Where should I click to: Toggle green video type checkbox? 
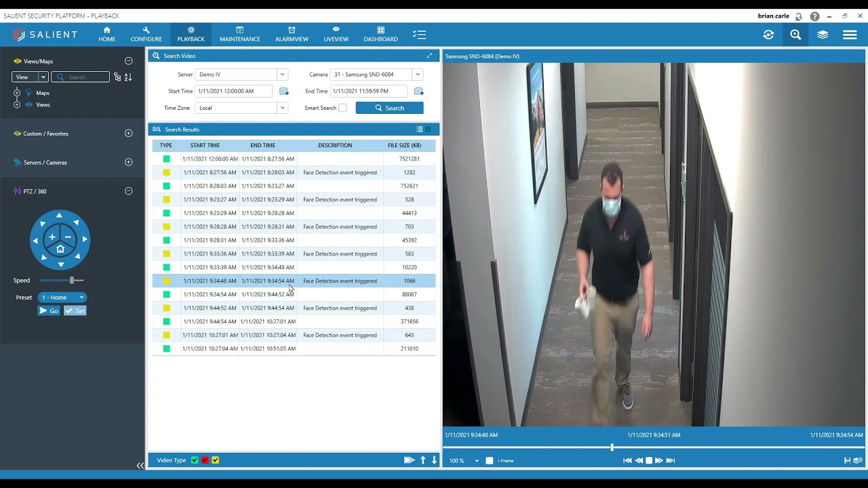195,460
